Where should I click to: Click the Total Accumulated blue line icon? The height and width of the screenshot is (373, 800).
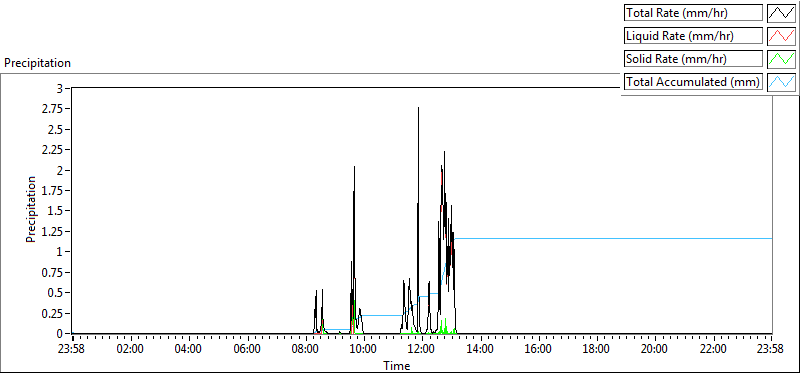point(781,82)
